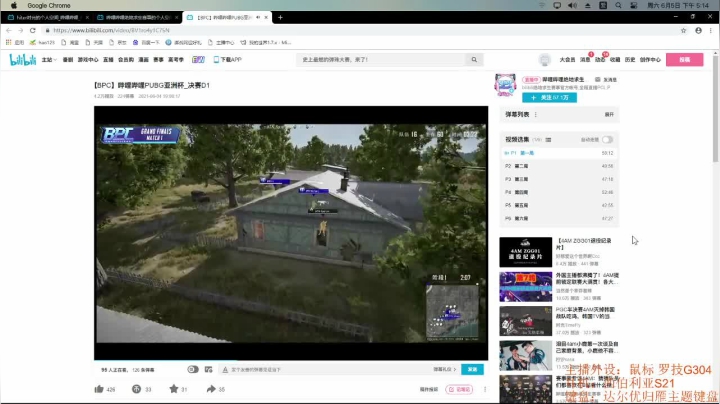Select the active BPC video Chrome tab

coord(227,17)
